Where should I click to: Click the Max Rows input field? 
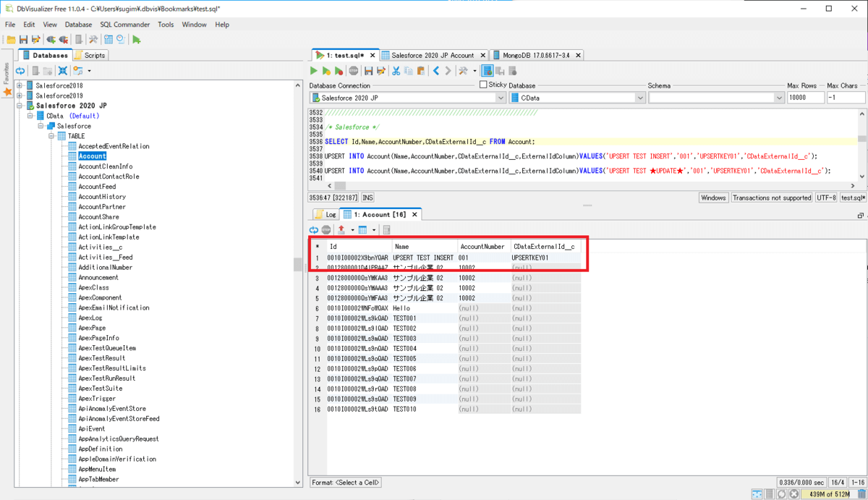point(804,98)
